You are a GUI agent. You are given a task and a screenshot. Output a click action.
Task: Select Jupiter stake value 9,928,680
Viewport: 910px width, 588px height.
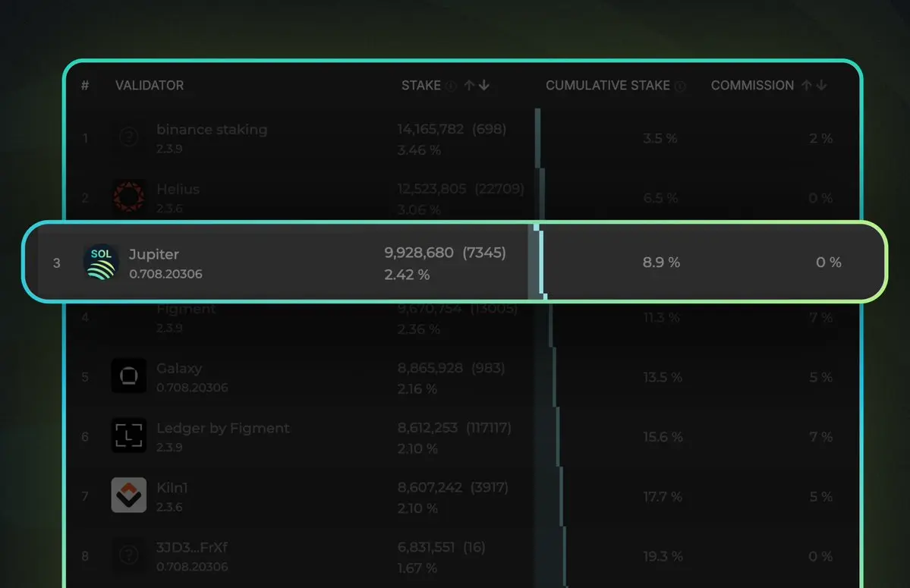click(418, 253)
